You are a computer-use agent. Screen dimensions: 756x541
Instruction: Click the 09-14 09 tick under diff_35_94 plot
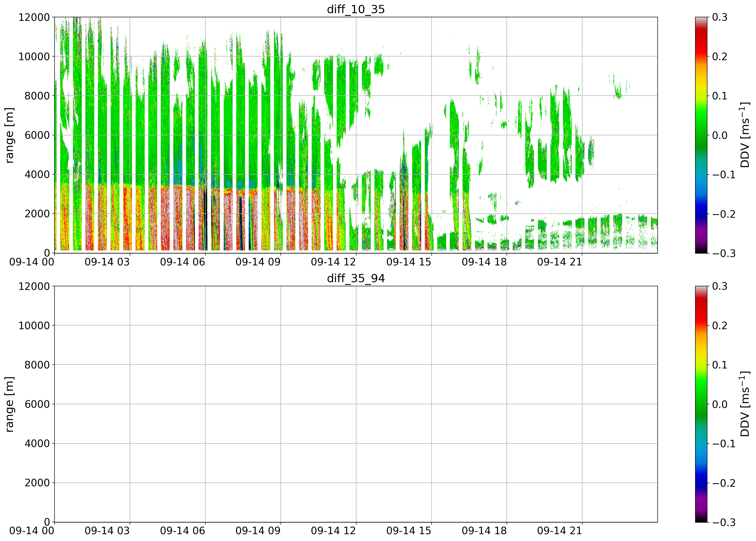pos(258,531)
